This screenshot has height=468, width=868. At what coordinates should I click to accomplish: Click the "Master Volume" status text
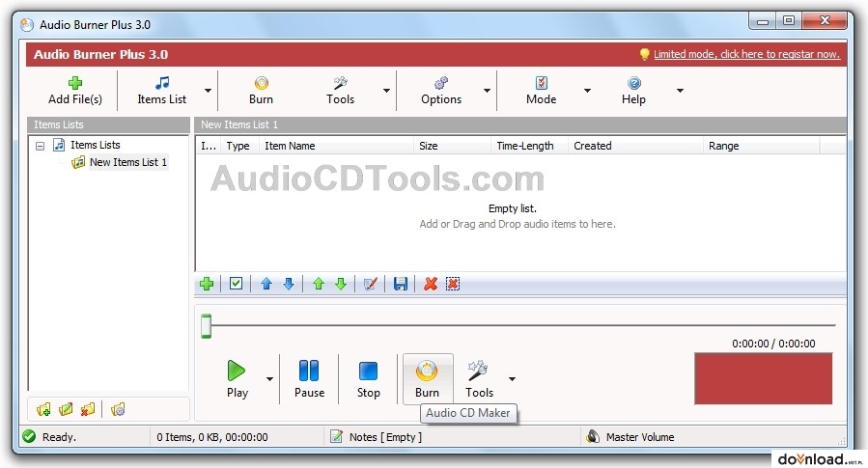pyautogui.click(x=640, y=437)
